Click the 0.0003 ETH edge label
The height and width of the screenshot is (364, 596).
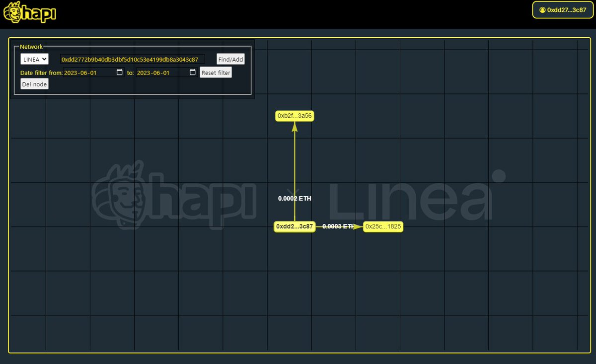click(339, 226)
